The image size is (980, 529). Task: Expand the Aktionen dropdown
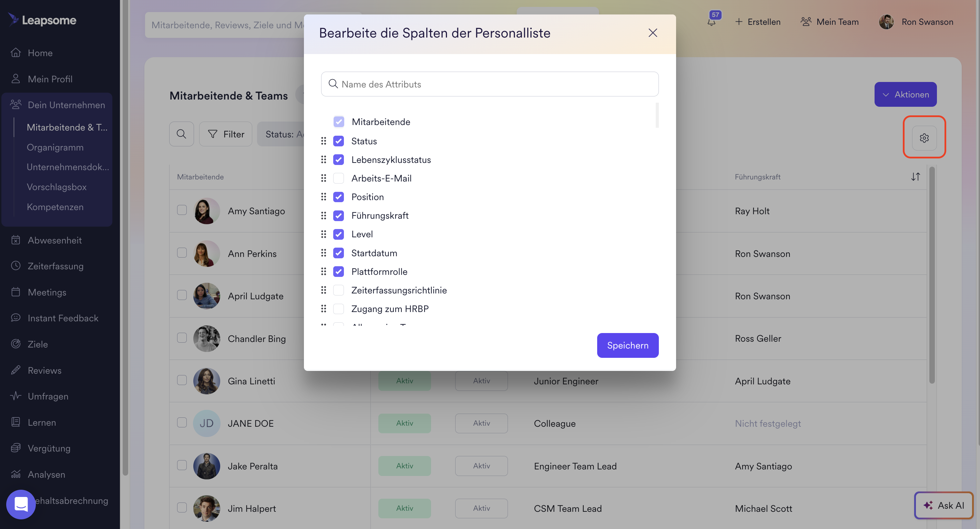(x=906, y=94)
